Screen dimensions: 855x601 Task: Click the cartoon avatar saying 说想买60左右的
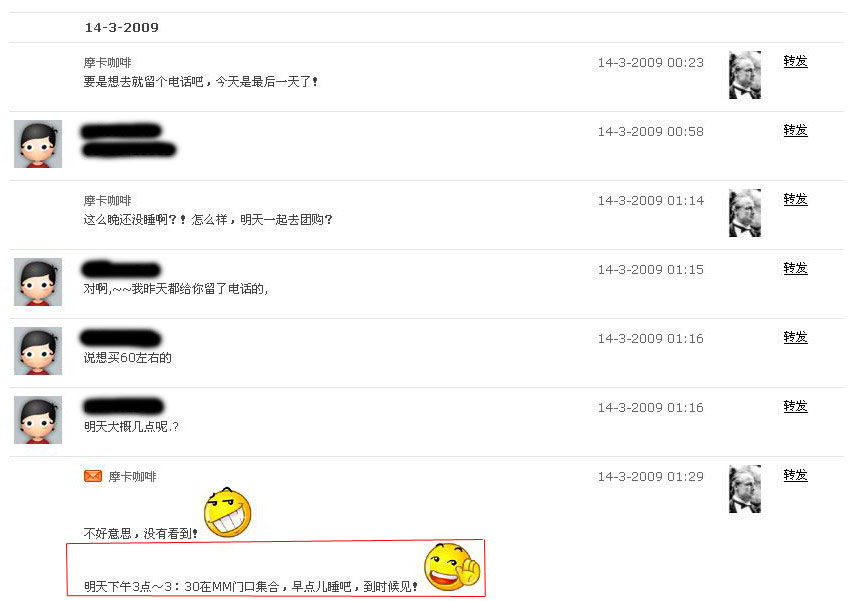click(38, 351)
